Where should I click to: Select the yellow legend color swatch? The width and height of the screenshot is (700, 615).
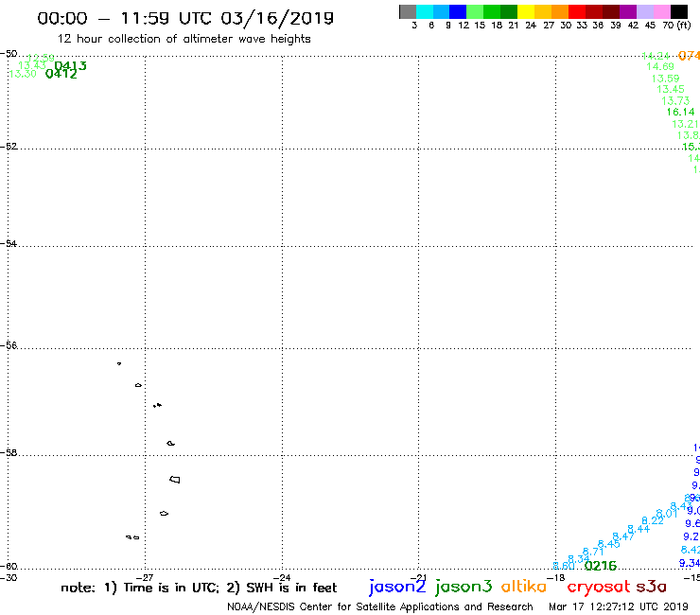tap(525, 11)
